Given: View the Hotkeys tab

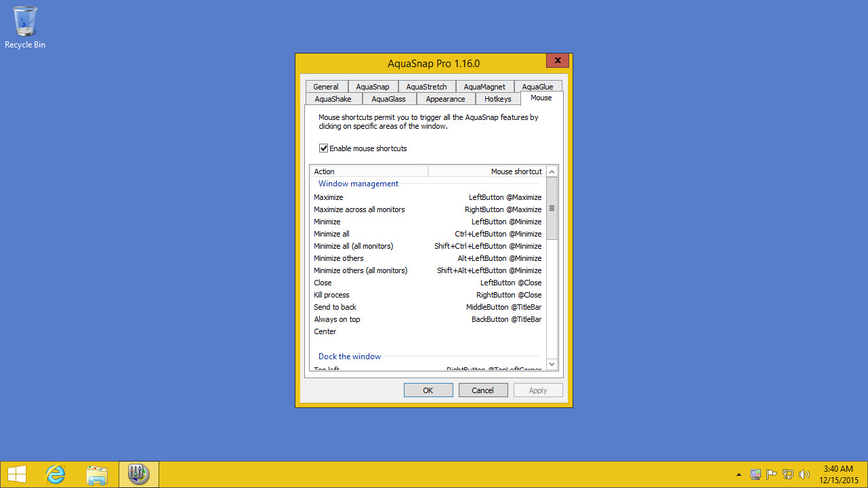Looking at the screenshot, I should click(x=498, y=98).
